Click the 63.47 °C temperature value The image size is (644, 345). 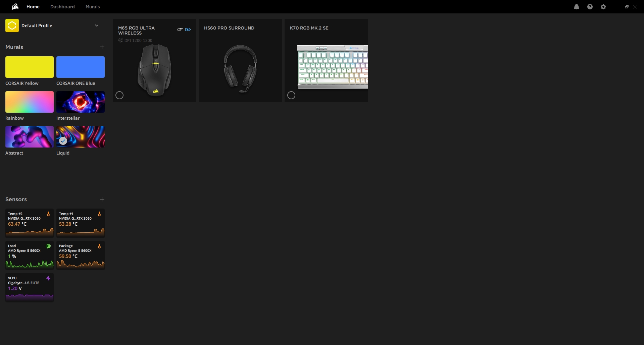[17, 224]
